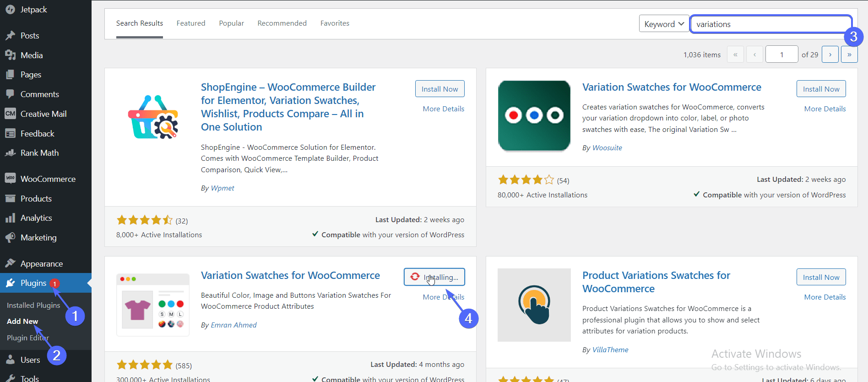This screenshot has height=382, width=868.
Task: Open the Favorites tab
Action: click(x=335, y=23)
